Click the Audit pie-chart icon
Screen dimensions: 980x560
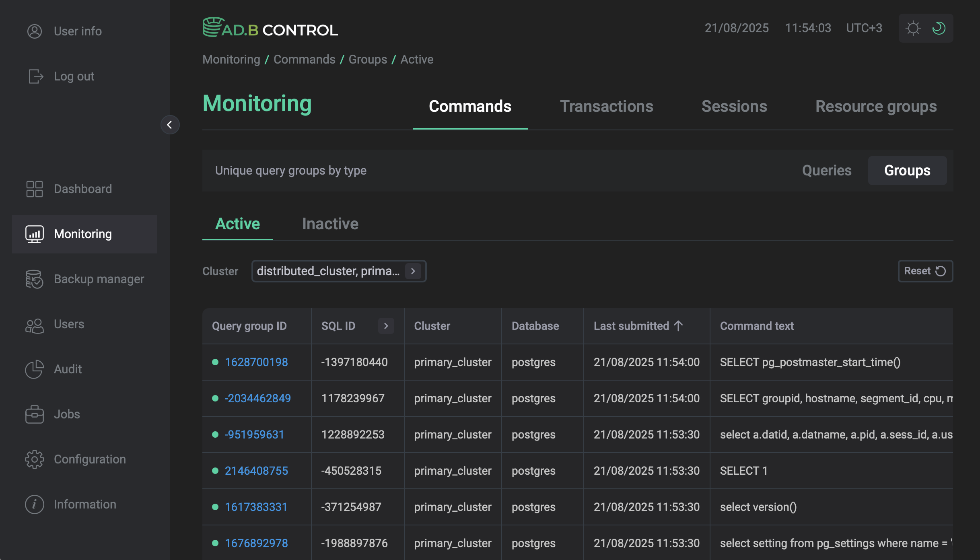[34, 369]
